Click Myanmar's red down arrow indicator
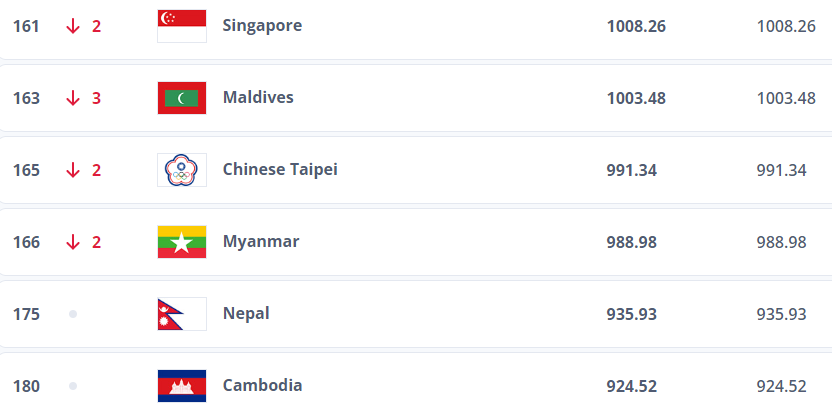Image resolution: width=832 pixels, height=413 pixels. 73,242
